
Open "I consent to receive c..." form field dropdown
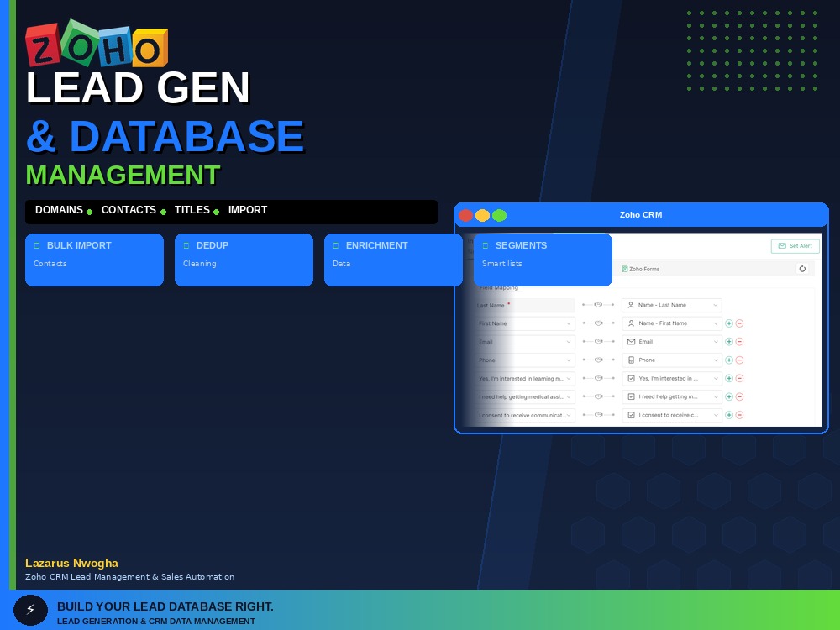click(x=672, y=415)
